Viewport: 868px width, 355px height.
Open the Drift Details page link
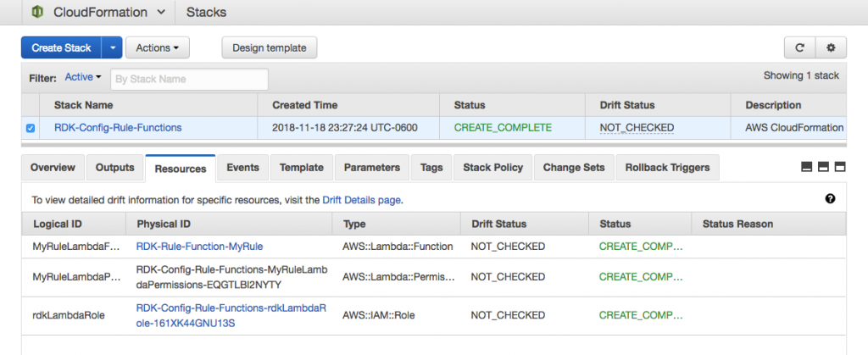[x=361, y=200]
